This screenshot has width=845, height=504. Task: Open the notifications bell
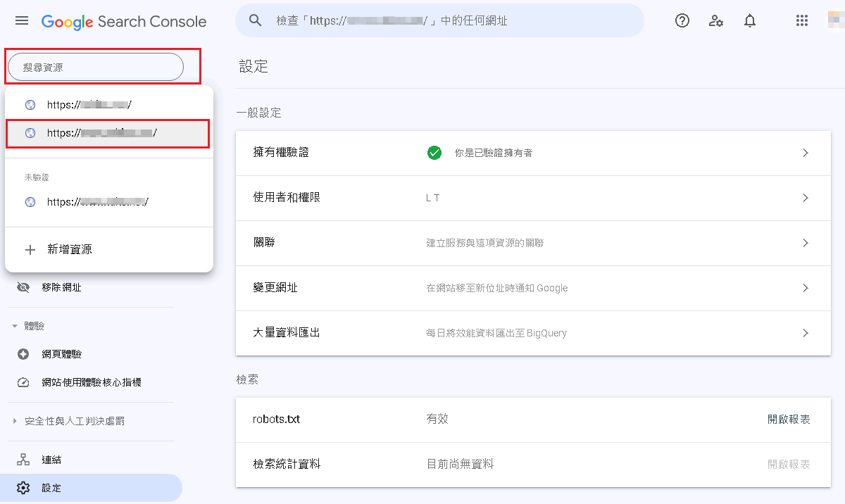(x=750, y=20)
